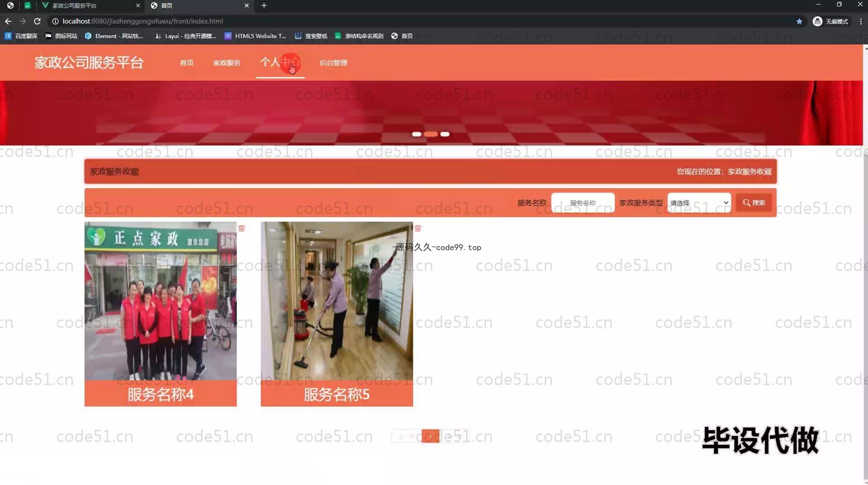Click the 服务名称4 caption
Screen dimensions: 868x485
point(160,394)
